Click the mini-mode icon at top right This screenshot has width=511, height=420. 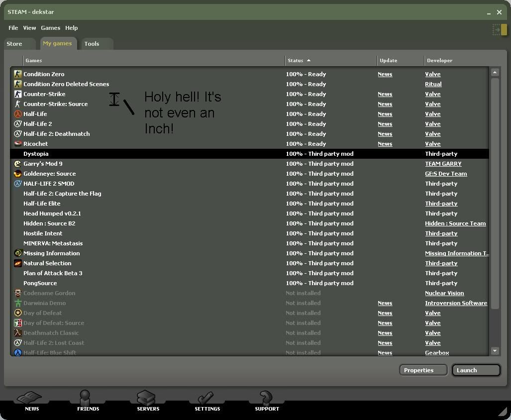click(x=499, y=30)
